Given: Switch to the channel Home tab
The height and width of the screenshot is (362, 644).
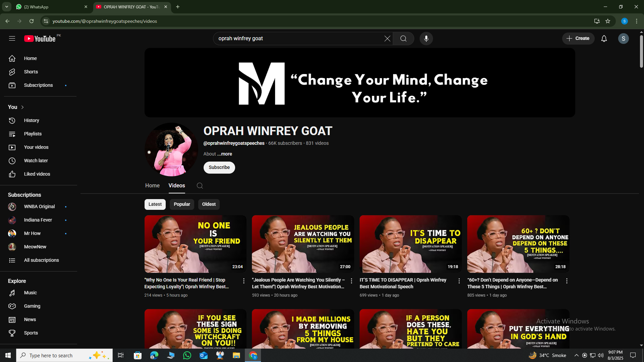Looking at the screenshot, I should [152, 186].
